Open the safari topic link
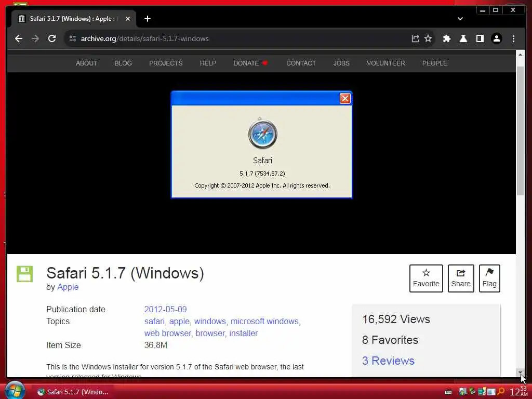Image resolution: width=532 pixels, height=399 pixels. 154,321
